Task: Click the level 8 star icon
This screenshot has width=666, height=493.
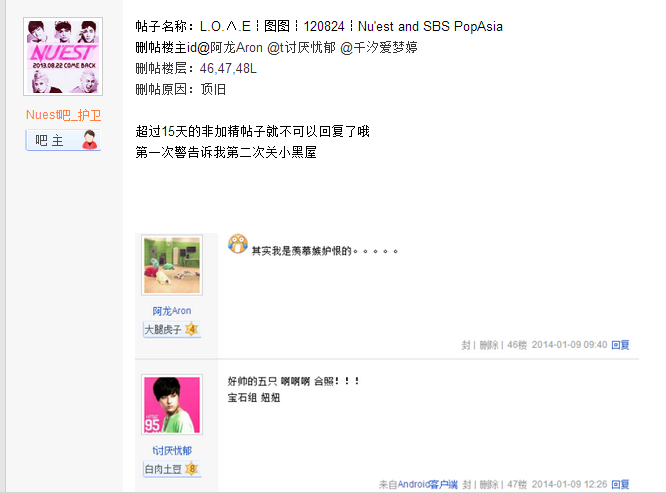Action: pyautogui.click(x=192, y=468)
